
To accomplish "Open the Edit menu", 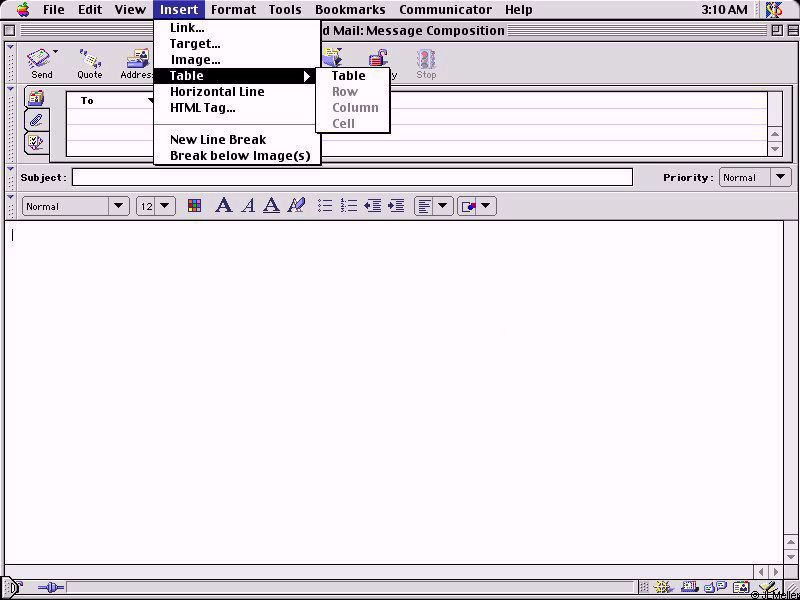I will 90,9.
